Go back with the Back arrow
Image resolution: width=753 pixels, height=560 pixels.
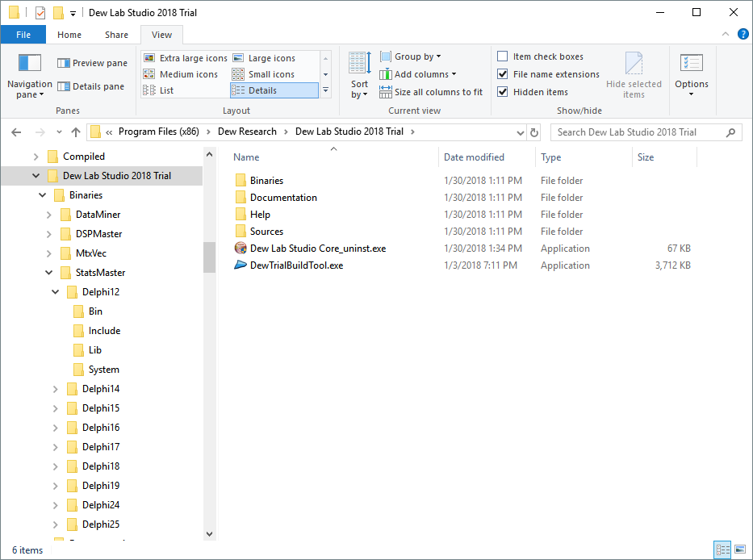(x=16, y=132)
